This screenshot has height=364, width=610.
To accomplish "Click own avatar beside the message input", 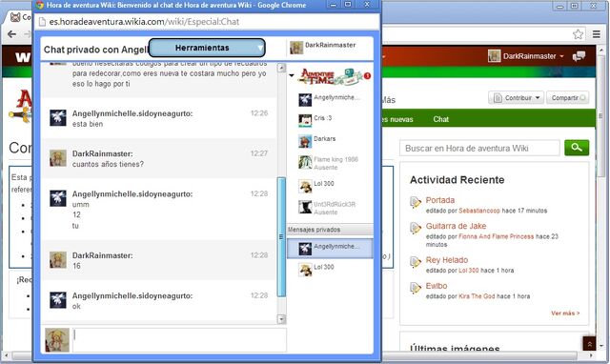I will [57, 340].
